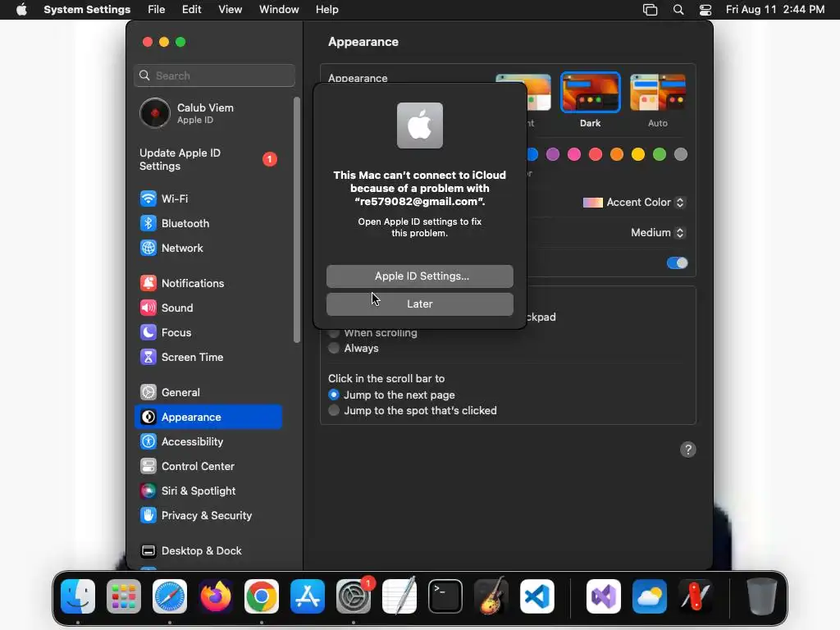Open System Settings app menu

[87, 10]
